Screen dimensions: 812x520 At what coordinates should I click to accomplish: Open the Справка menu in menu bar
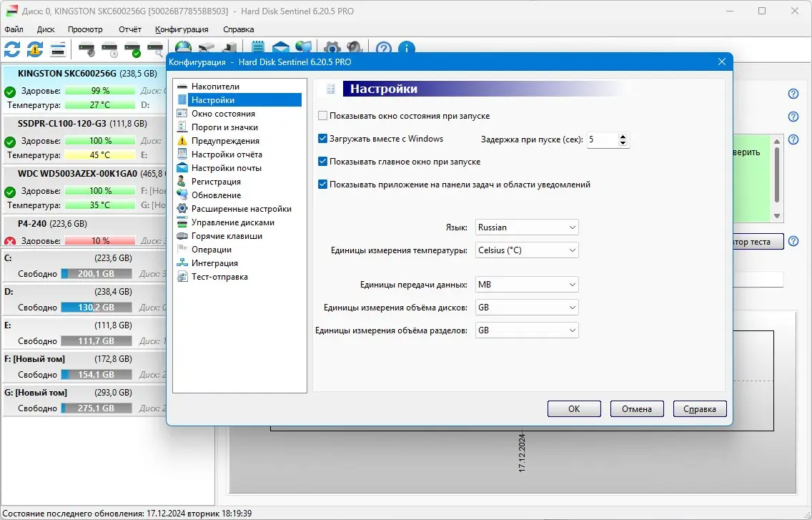(x=238, y=29)
